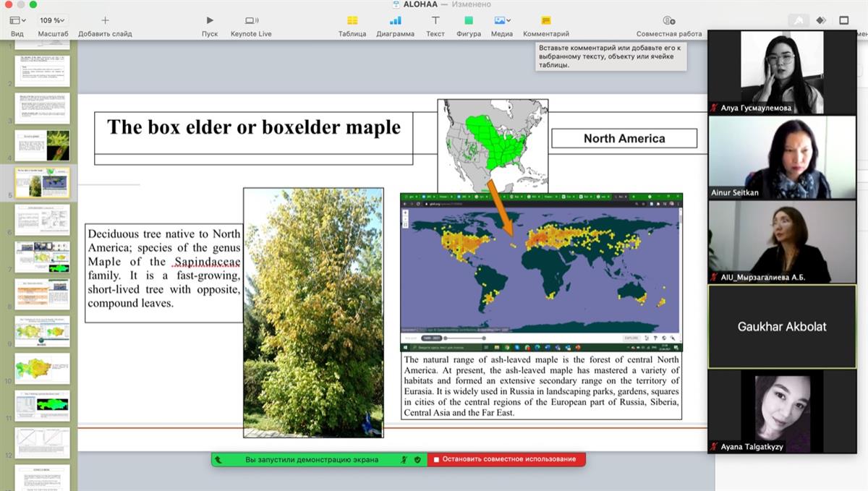This screenshot has width=868, height=491.
Task: Add a comment using Комментарий icon
Action: [546, 21]
